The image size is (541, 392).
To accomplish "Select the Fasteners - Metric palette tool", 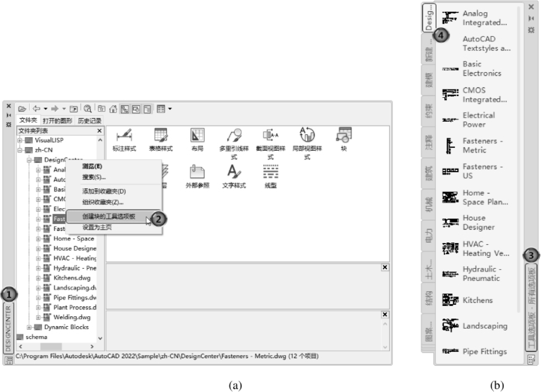I will click(473, 146).
